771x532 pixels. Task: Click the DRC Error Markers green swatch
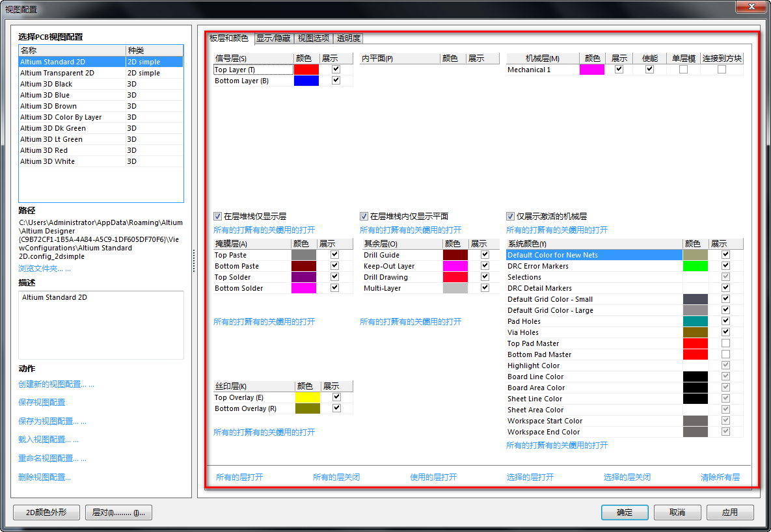(x=696, y=266)
